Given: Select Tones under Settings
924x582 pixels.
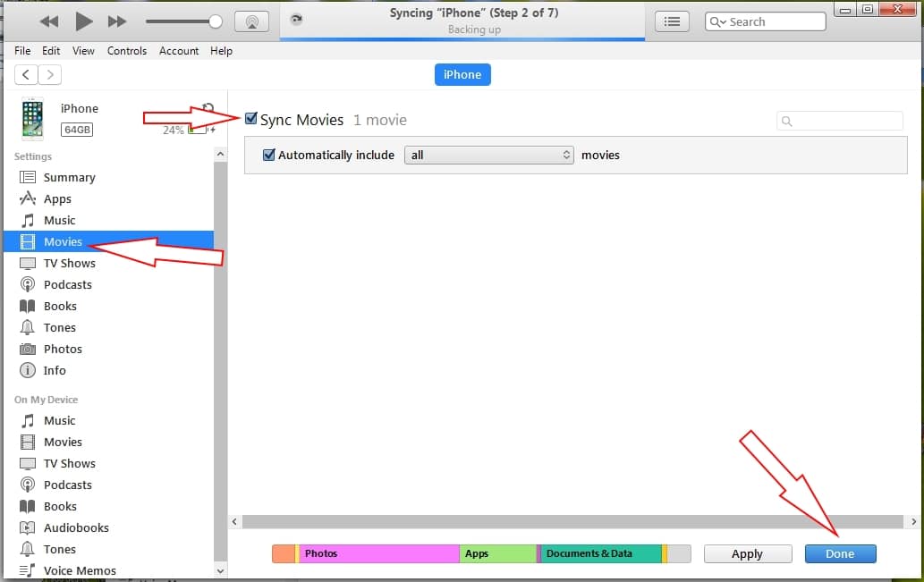Looking at the screenshot, I should 109,327.
